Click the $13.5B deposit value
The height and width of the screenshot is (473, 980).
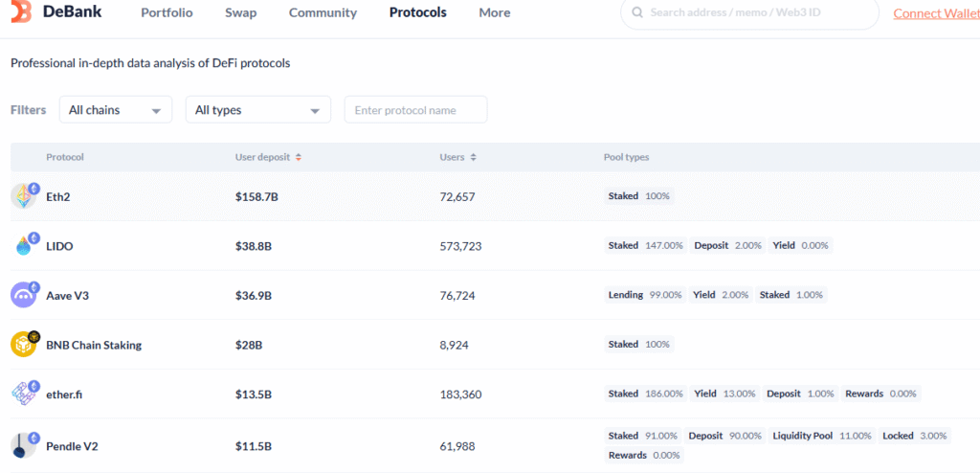point(253,394)
